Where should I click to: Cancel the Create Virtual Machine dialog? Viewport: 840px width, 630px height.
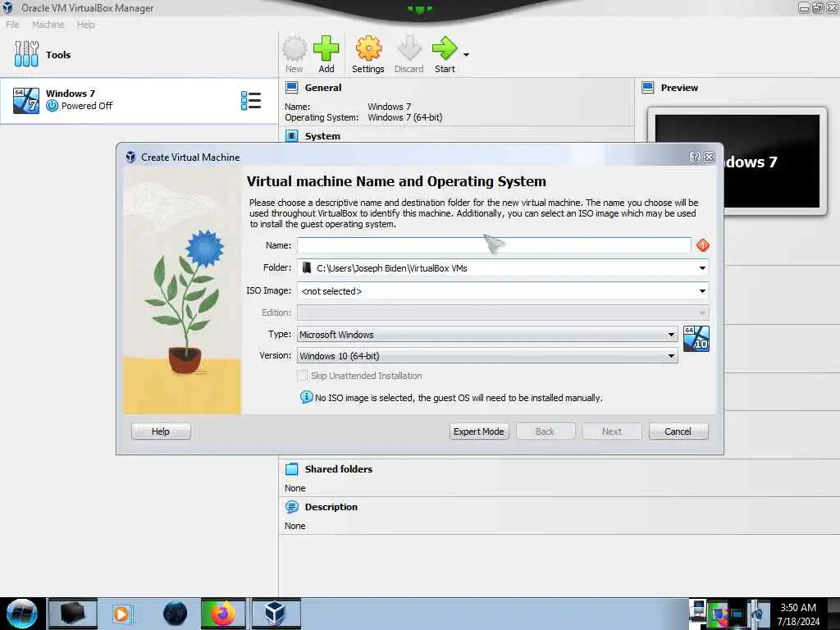click(x=678, y=431)
